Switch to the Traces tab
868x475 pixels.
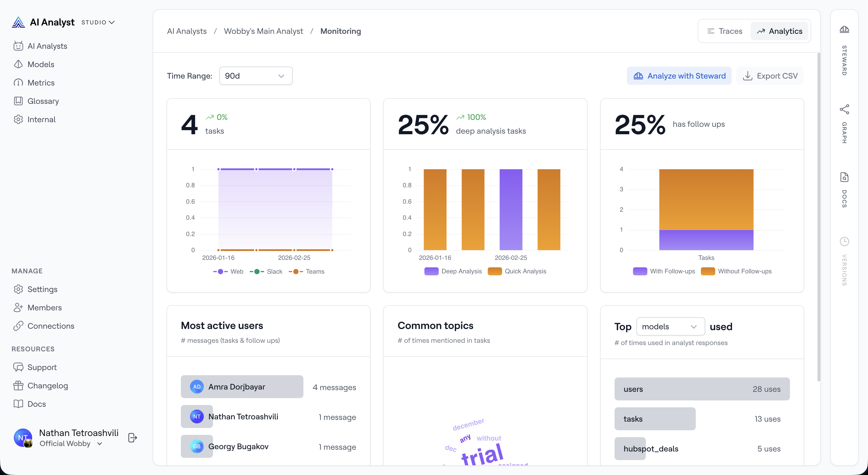[x=724, y=31]
